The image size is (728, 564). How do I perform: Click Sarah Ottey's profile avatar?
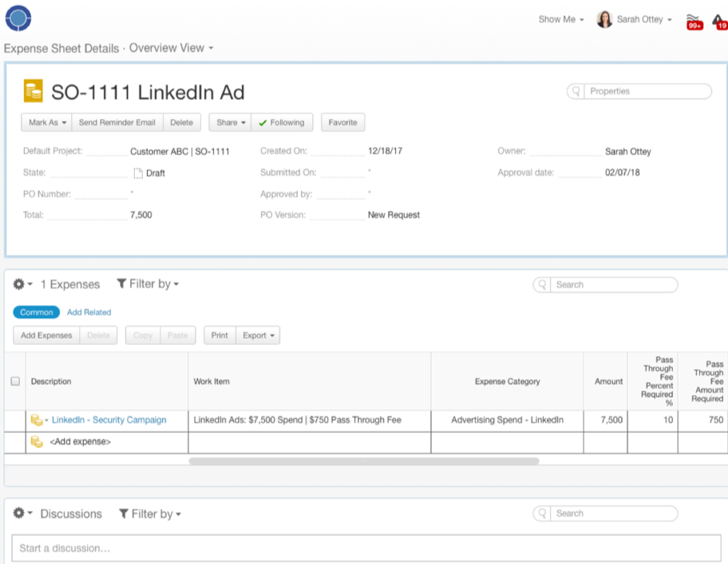click(x=604, y=19)
